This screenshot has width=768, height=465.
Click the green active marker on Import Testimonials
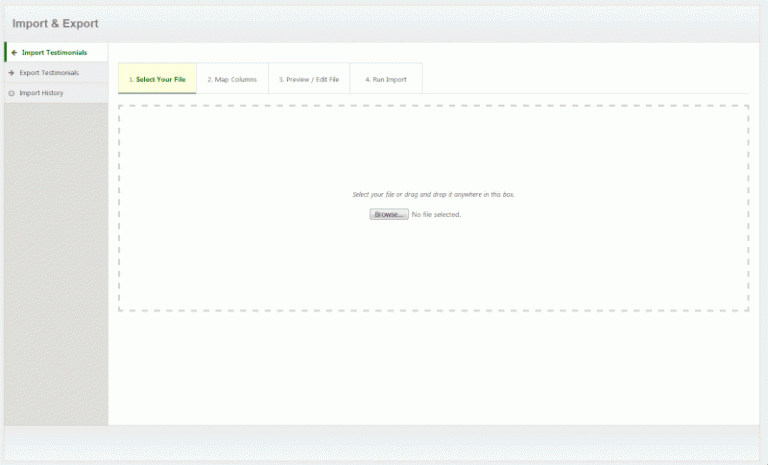5,52
